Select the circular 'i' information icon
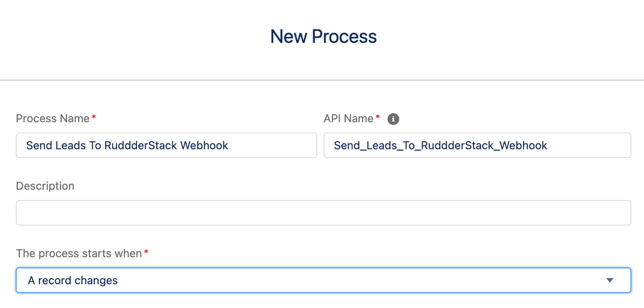This screenshot has height=308, width=644. coord(393,119)
